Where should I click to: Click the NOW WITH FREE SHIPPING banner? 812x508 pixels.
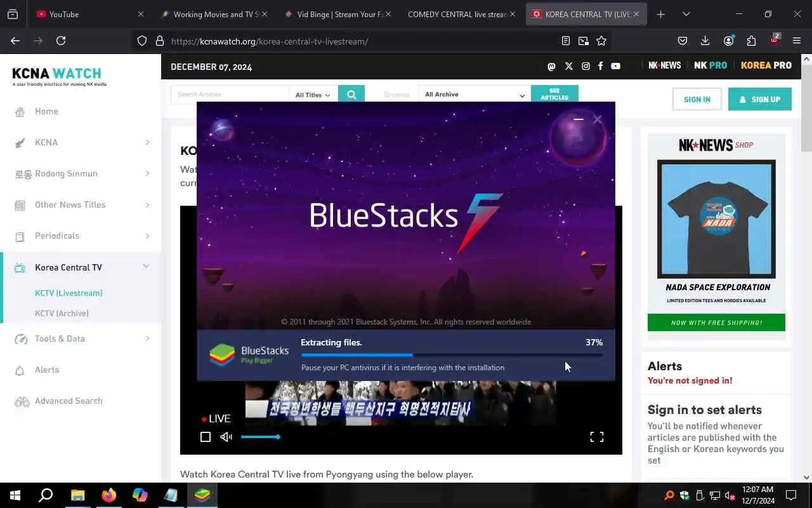tap(716, 323)
